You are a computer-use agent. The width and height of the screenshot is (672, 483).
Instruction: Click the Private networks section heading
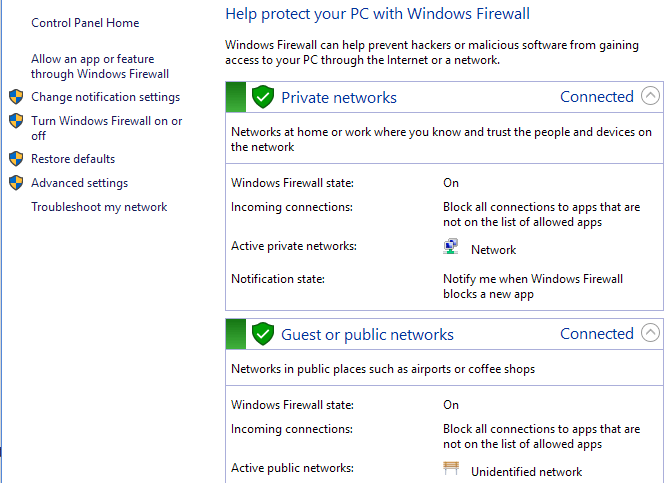(338, 98)
